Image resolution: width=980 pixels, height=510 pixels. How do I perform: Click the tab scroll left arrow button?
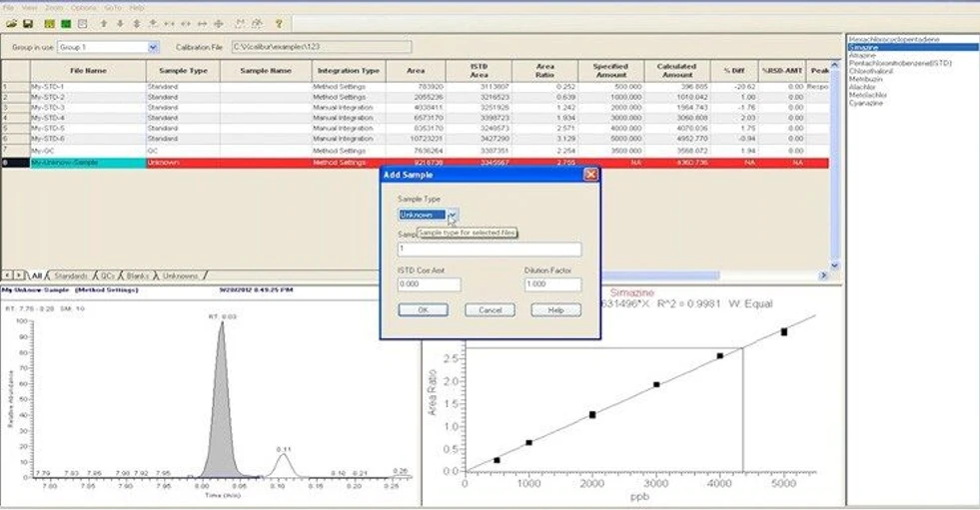[8, 275]
